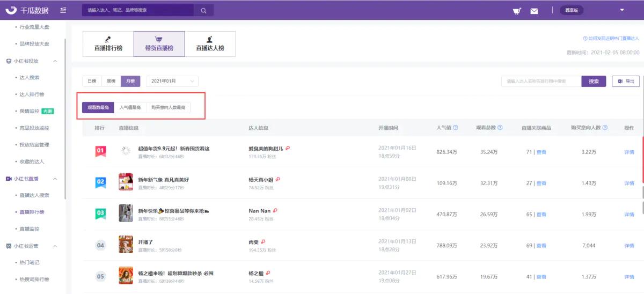Select the 日榜 period option
Image resolution: width=644 pixels, height=294 pixels.
coord(92,81)
